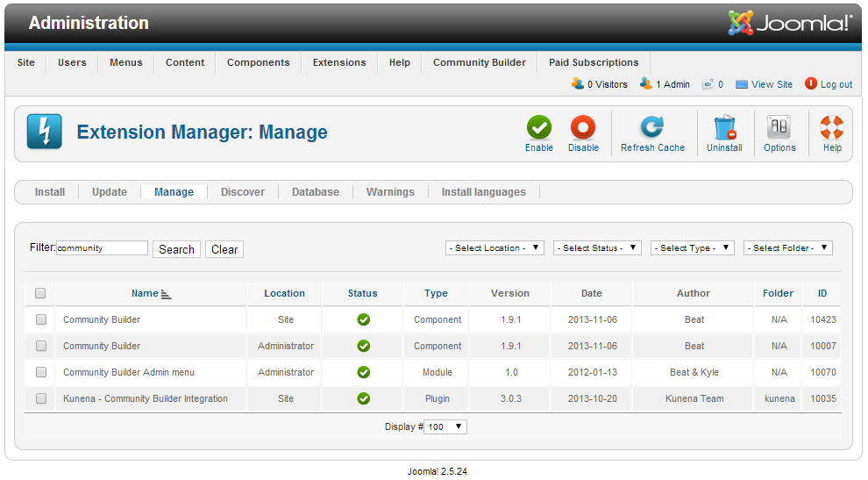Click the Clear filter button

pyautogui.click(x=224, y=249)
